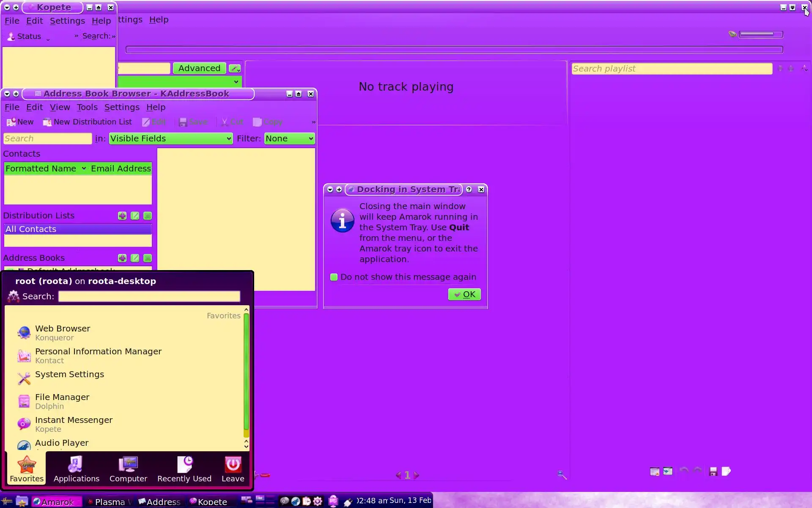This screenshot has height=508, width=812.
Task: Open the Leave tab in launcher
Action: coord(233,469)
